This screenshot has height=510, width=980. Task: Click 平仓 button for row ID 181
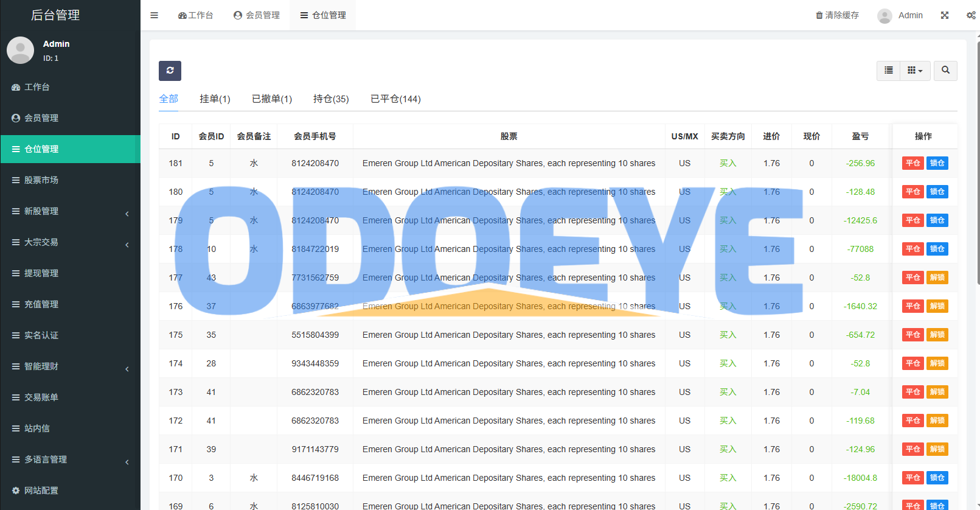coord(912,163)
